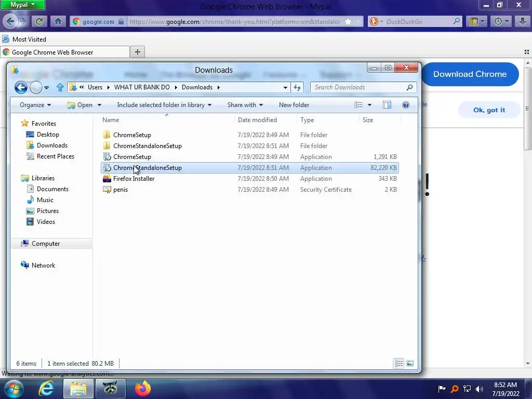
Task: Go back in the Mypal browser
Action: [x=10, y=22]
